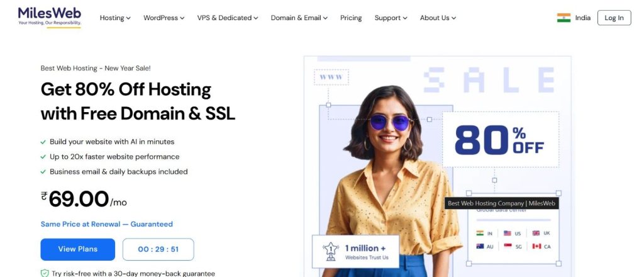Click the India flag icon

click(x=563, y=18)
